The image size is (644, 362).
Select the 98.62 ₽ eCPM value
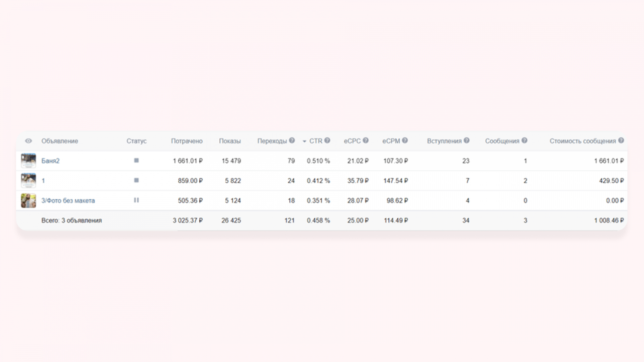click(397, 200)
